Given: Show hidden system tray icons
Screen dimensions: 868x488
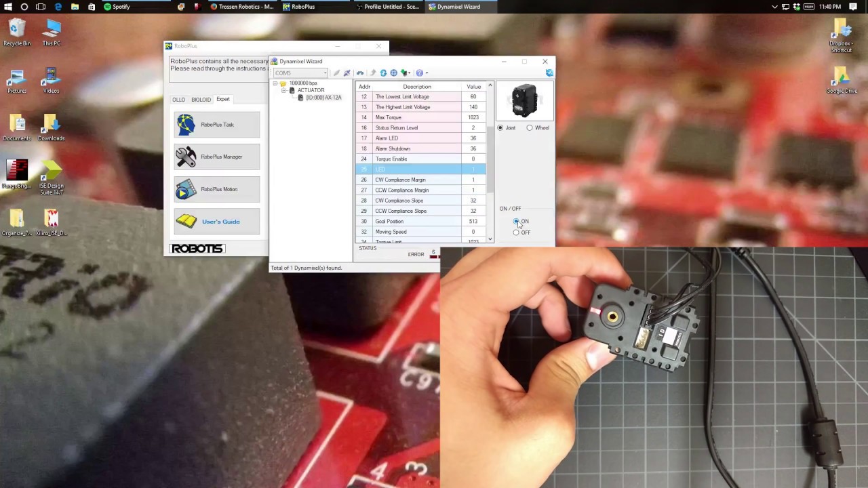Looking at the screenshot, I should tap(775, 7).
